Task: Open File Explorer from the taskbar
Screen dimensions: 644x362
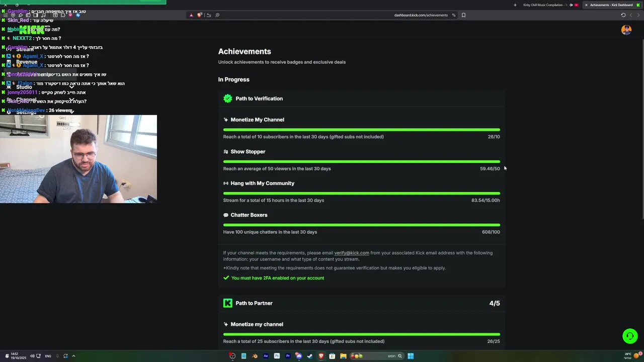Action: click(343, 356)
